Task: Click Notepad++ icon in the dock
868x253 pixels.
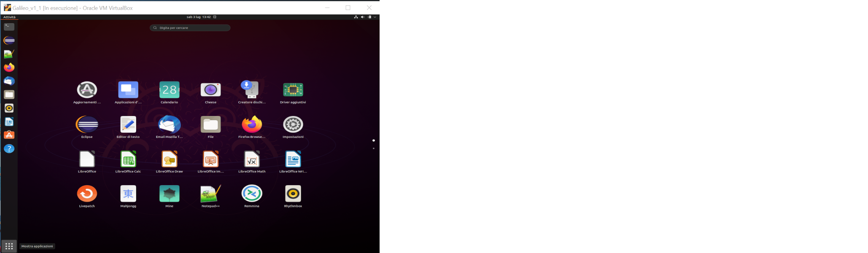Action: (9, 54)
